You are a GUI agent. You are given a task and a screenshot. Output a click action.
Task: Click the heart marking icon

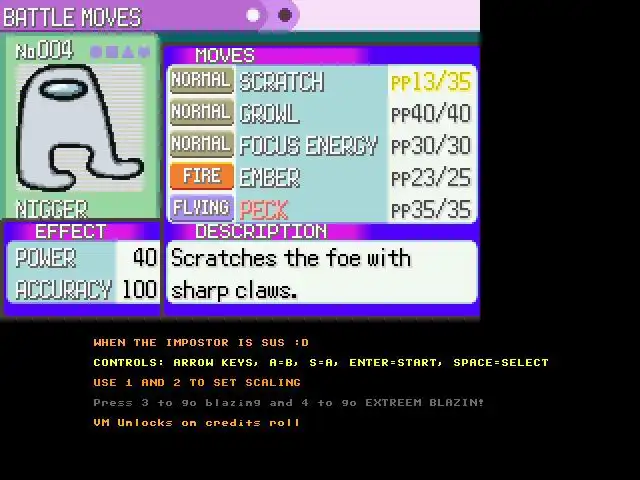tap(144, 52)
